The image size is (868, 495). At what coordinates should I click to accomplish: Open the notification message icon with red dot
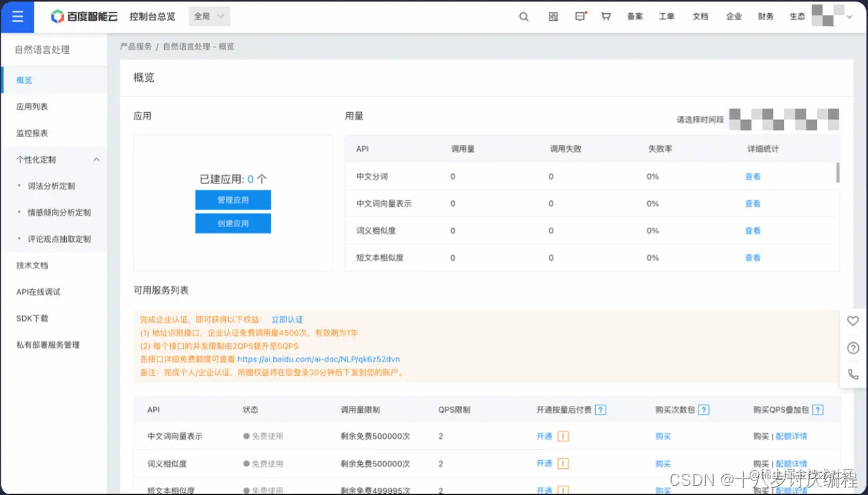tap(580, 16)
